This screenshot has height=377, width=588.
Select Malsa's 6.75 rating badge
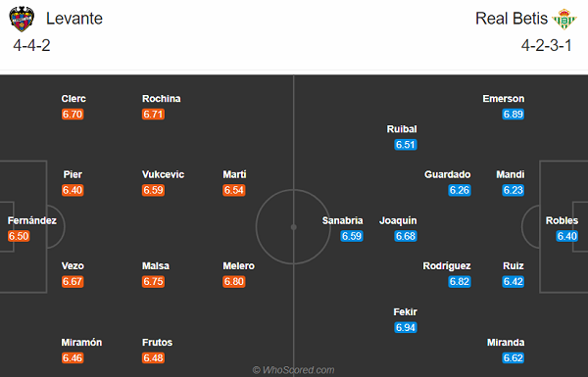153,281
